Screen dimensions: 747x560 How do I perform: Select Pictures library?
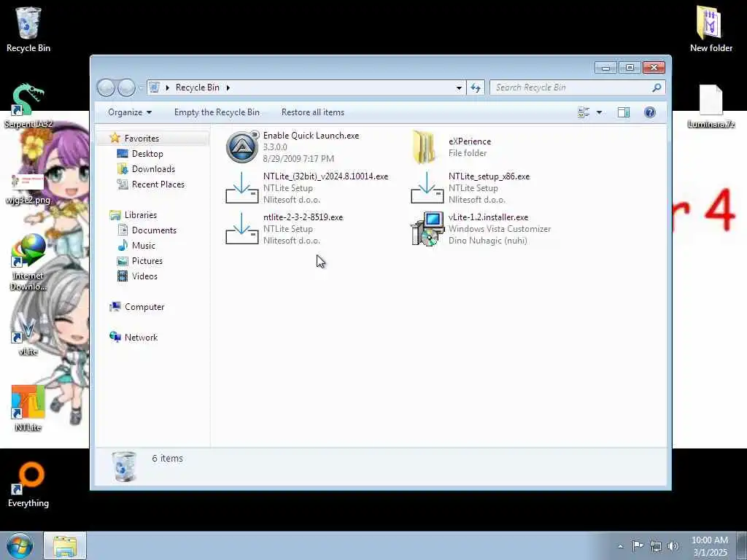click(147, 261)
